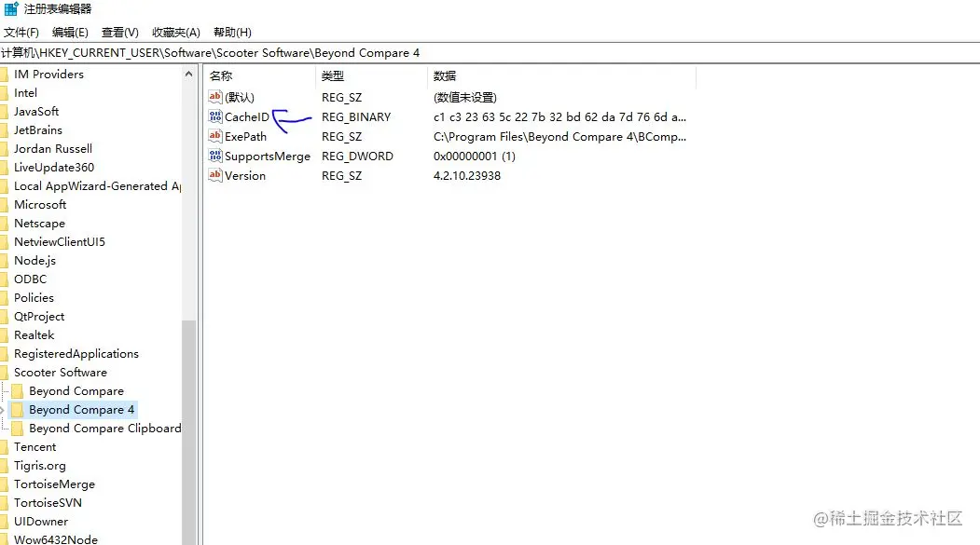Image resolution: width=980 pixels, height=545 pixels.
Task: Select the Policies key
Action: click(34, 298)
